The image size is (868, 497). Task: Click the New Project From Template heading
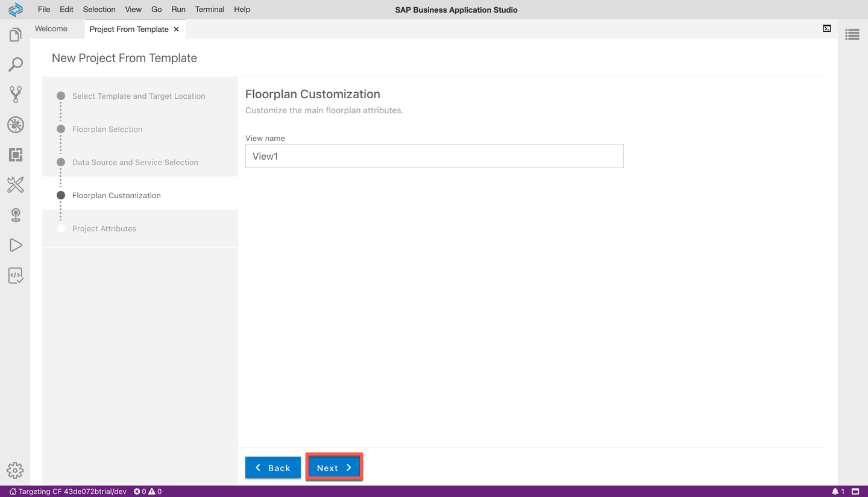pyautogui.click(x=124, y=58)
